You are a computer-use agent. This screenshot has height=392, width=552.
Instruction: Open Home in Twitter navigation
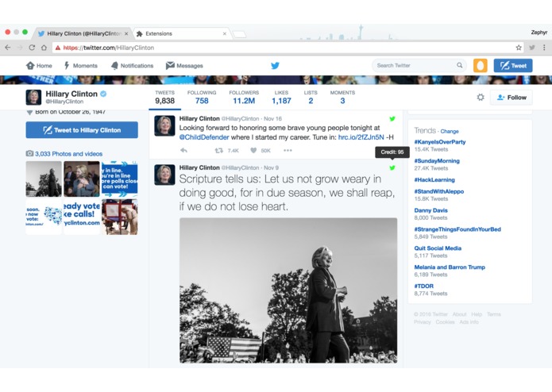[39, 66]
